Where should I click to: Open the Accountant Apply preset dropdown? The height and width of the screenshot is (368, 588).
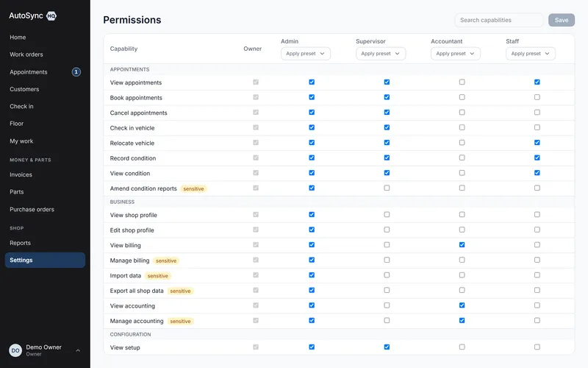coord(456,53)
